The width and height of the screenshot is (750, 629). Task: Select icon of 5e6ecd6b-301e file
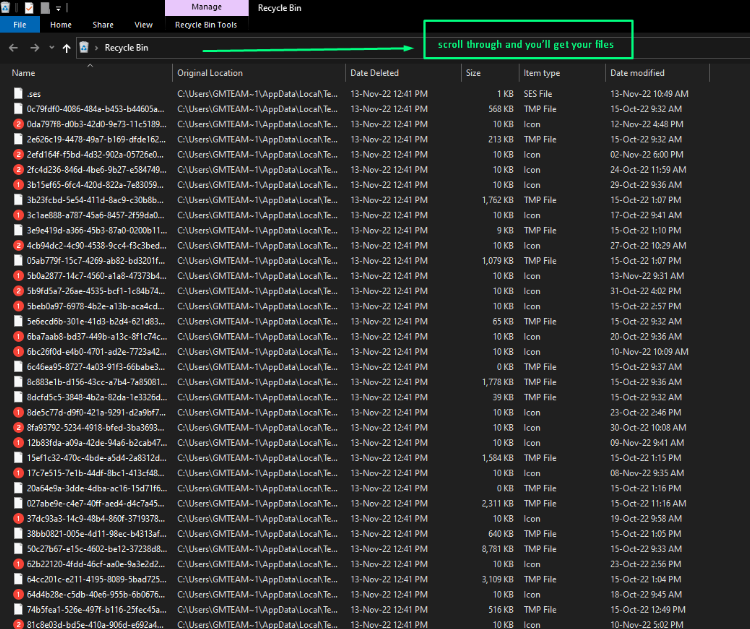(x=18, y=321)
